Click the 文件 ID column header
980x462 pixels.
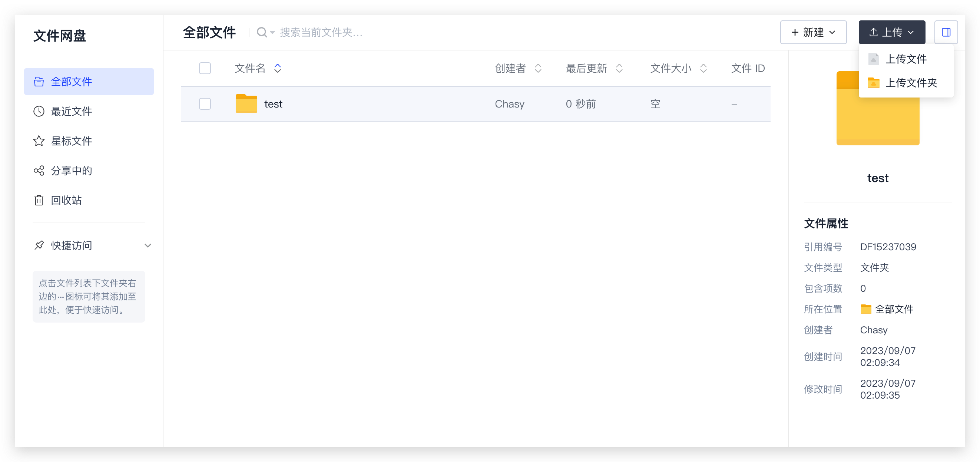[x=748, y=68]
